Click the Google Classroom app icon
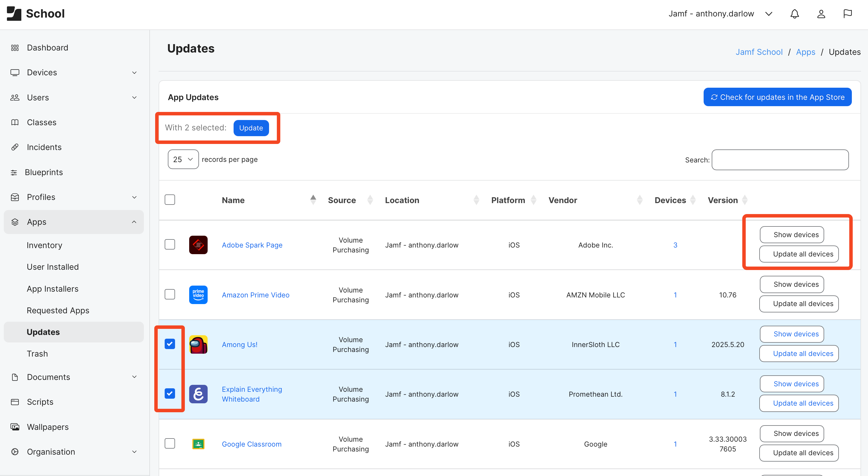Image resolution: width=868 pixels, height=476 pixels. (198, 444)
